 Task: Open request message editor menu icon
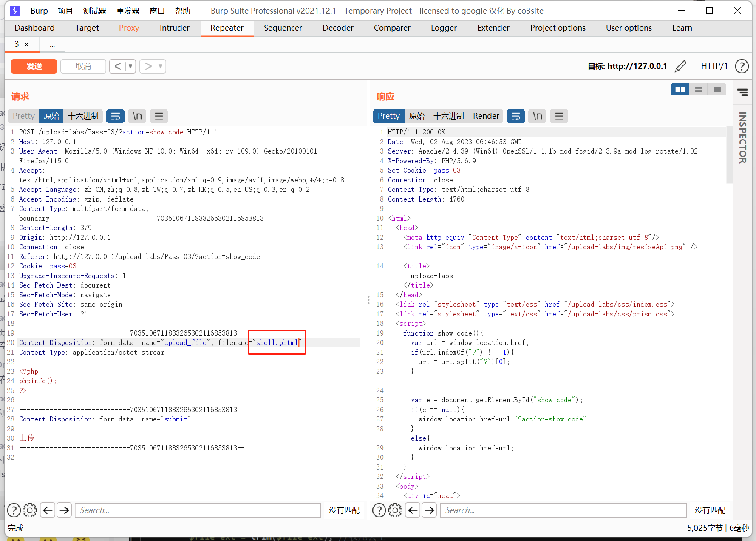coord(159,116)
